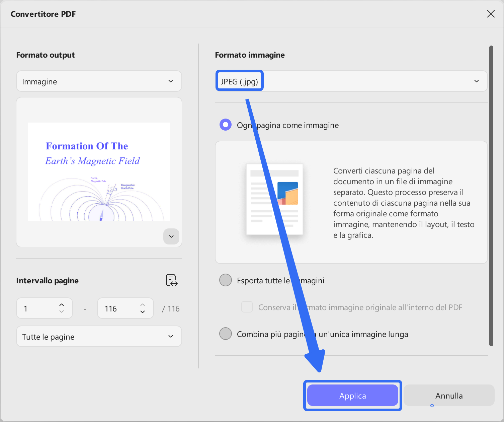
Task: Select Ogni pagina come immagine option
Action: (x=226, y=125)
